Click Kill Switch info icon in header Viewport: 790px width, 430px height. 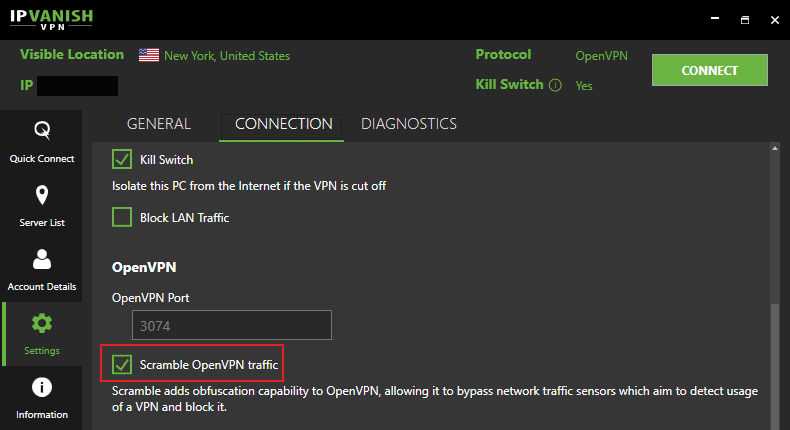(x=555, y=85)
